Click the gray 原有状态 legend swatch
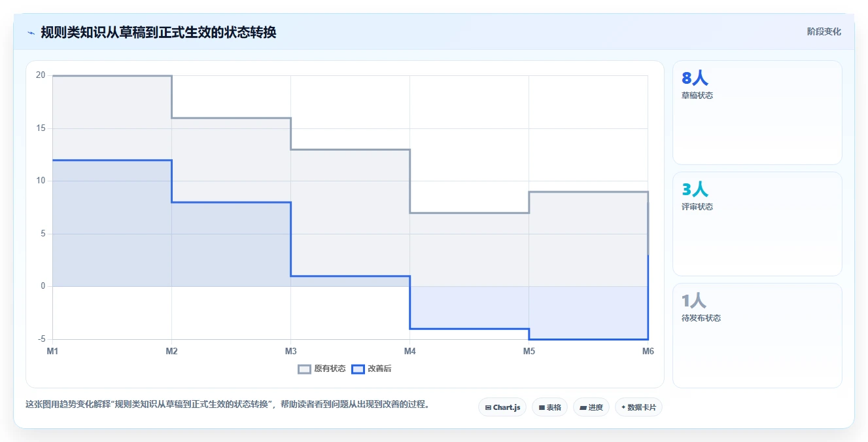The width and height of the screenshot is (868, 442). tap(304, 369)
